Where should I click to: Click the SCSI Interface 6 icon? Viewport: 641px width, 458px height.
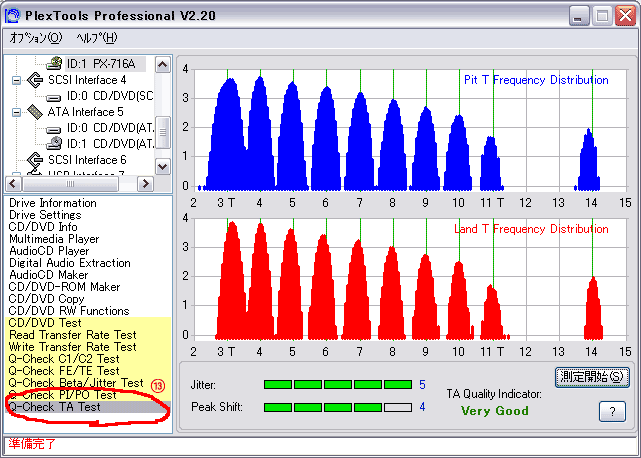click(35, 159)
